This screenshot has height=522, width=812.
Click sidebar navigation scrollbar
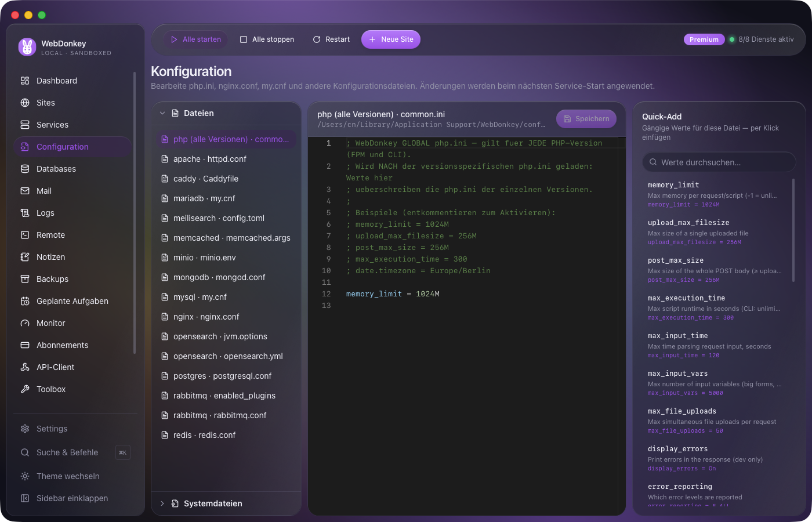[135, 212]
